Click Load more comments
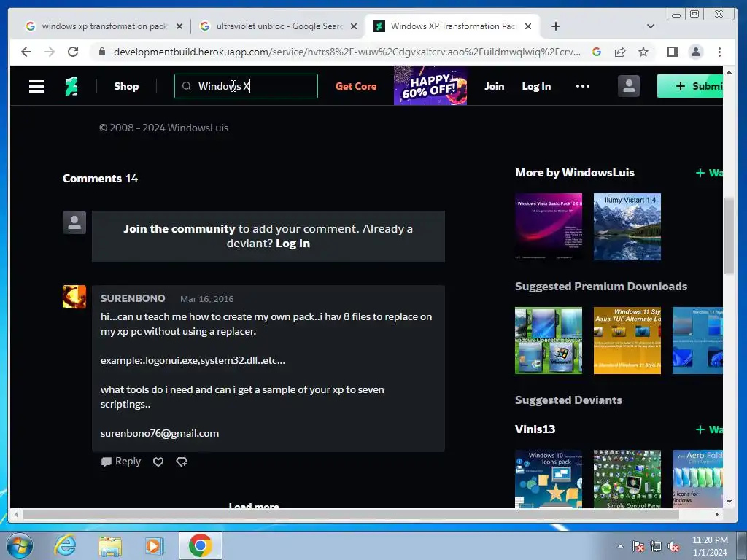This screenshot has height=560, width=747. tap(254, 506)
